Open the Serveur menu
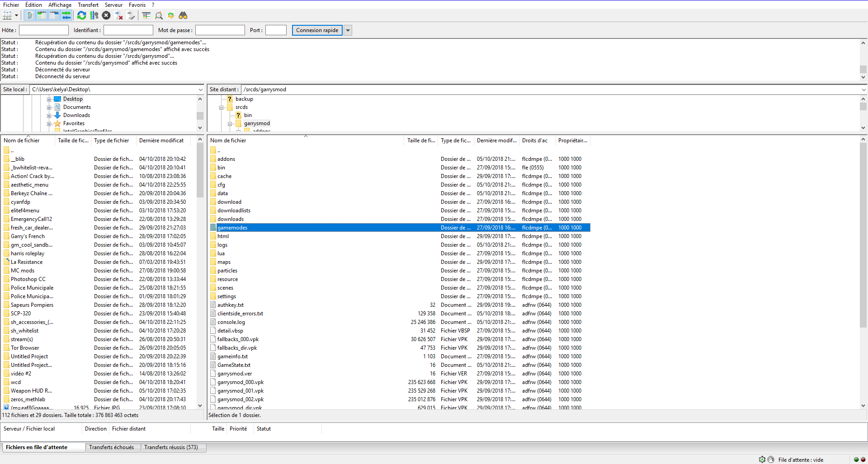868x464 pixels. point(113,5)
